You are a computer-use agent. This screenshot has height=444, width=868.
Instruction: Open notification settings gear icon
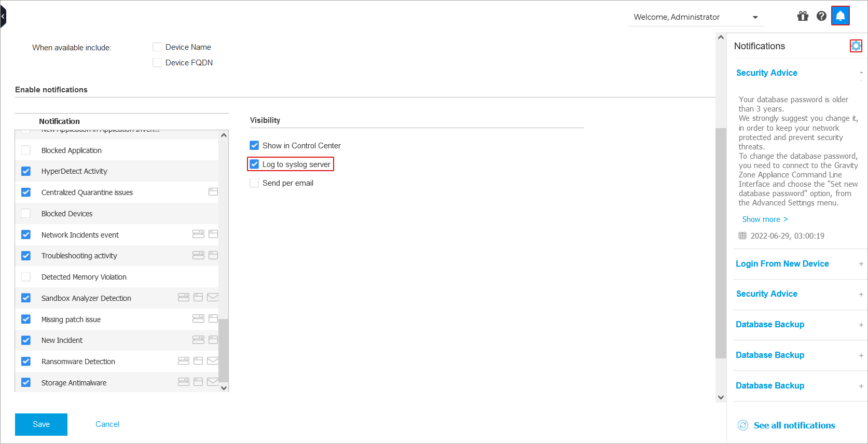coord(856,46)
